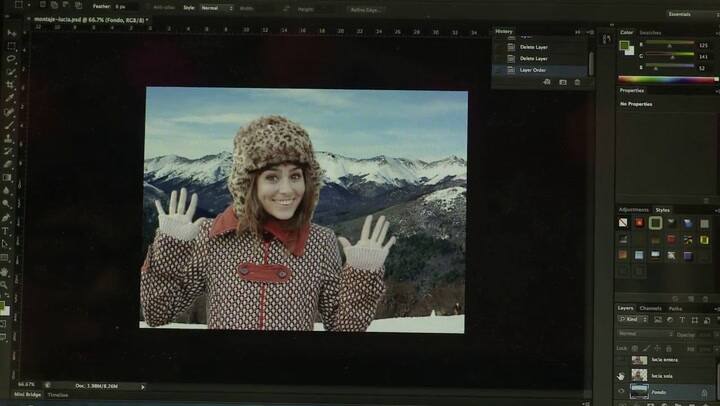Create new document from current history state
Image resolution: width=720 pixels, height=406 pixels.
pyautogui.click(x=547, y=82)
